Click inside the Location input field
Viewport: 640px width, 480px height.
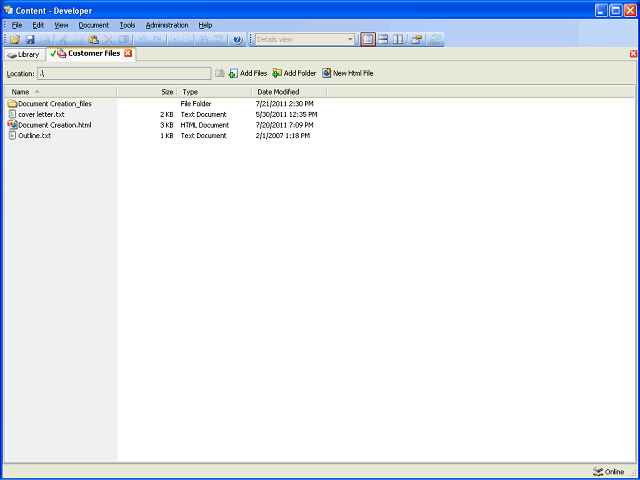124,73
